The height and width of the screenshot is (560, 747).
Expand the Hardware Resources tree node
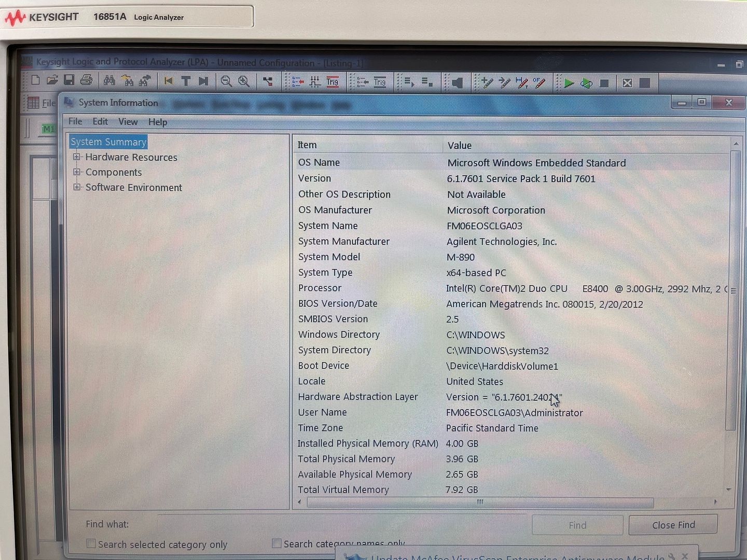click(x=77, y=157)
